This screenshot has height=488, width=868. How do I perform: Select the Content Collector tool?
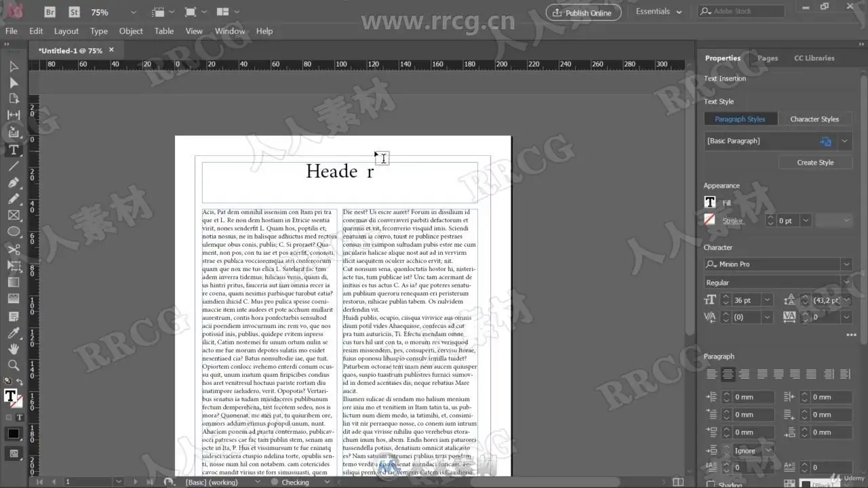pos(14,132)
